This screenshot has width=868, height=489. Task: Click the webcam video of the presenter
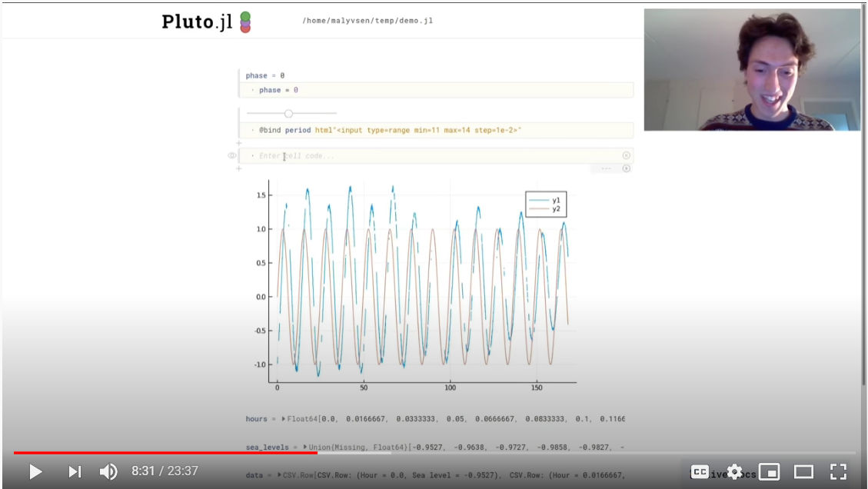(x=753, y=70)
